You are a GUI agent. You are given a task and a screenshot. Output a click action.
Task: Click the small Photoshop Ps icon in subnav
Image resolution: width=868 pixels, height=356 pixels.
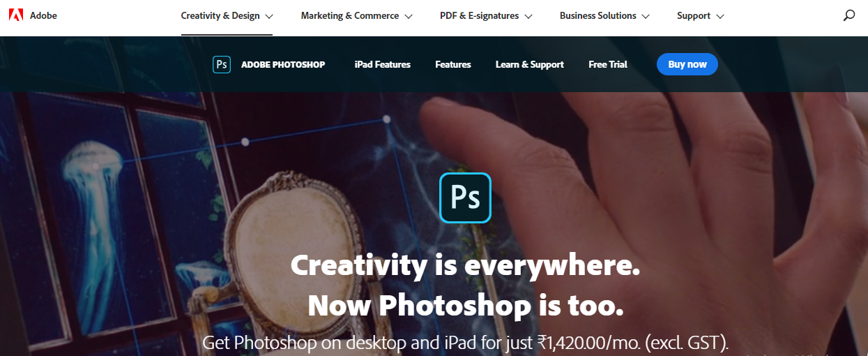coord(222,64)
